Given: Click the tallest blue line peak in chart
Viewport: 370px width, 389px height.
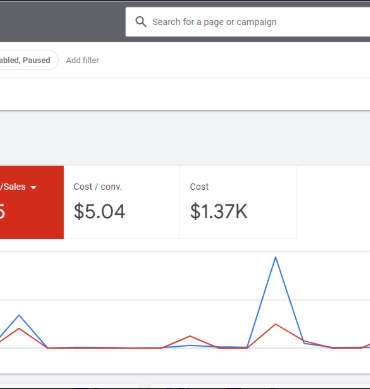Looking at the screenshot, I should 275,257.
